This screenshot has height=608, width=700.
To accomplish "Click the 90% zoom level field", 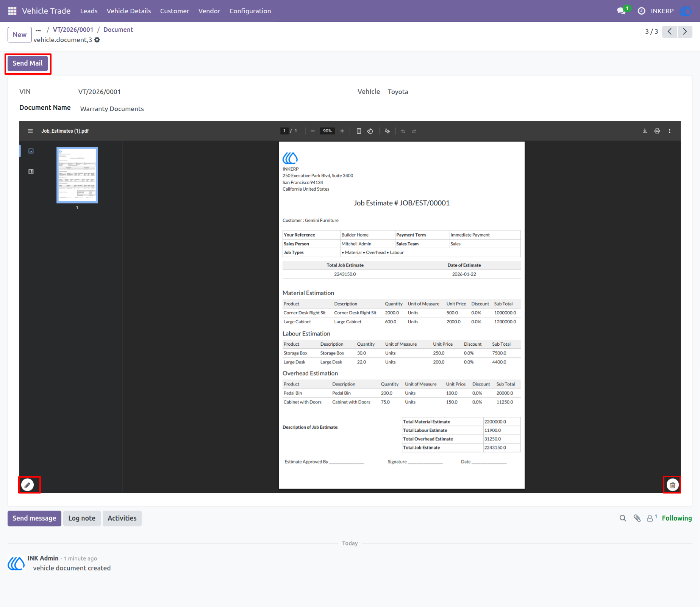I will (327, 131).
